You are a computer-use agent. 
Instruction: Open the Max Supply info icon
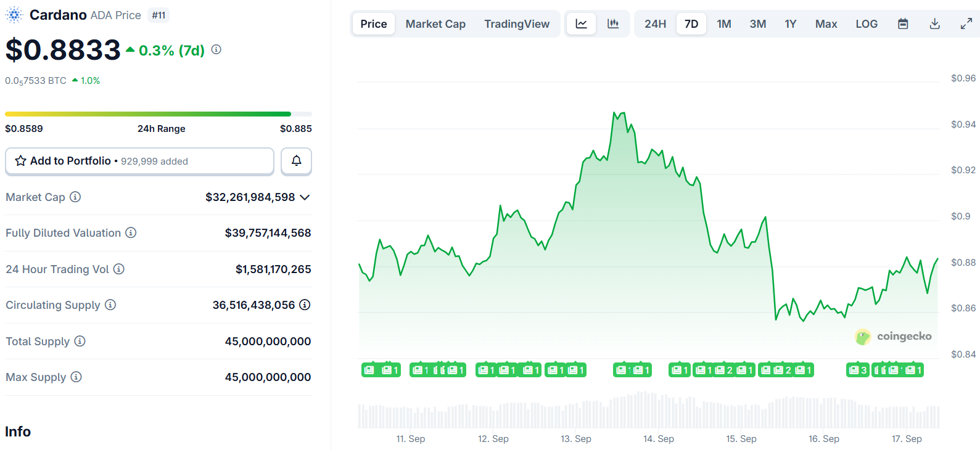click(76, 377)
